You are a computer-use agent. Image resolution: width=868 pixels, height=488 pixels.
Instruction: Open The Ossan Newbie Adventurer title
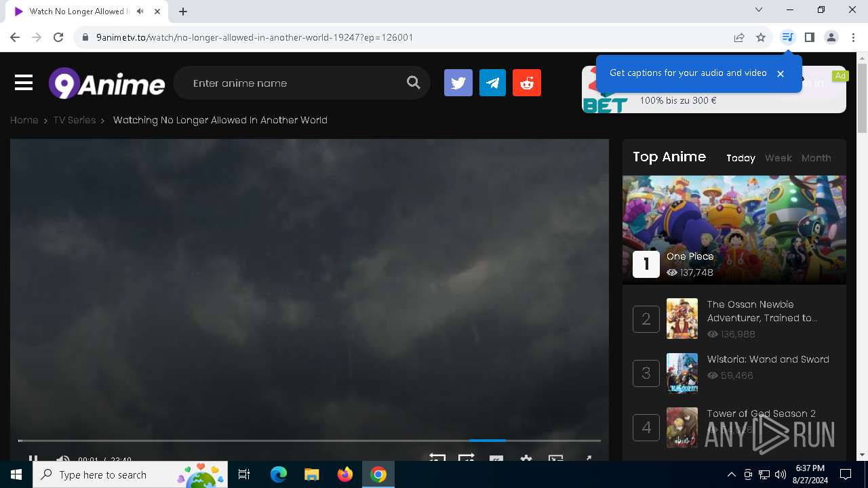(762, 311)
